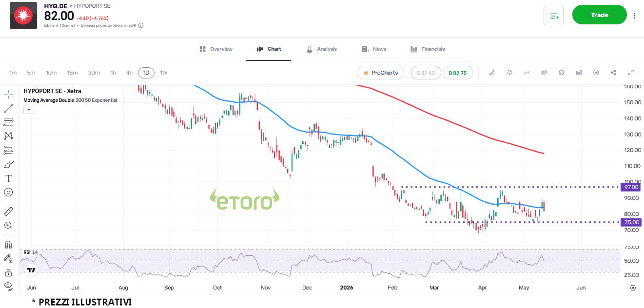Select the brush drawing tool
The height and width of the screenshot is (308, 644).
[x=8, y=164]
